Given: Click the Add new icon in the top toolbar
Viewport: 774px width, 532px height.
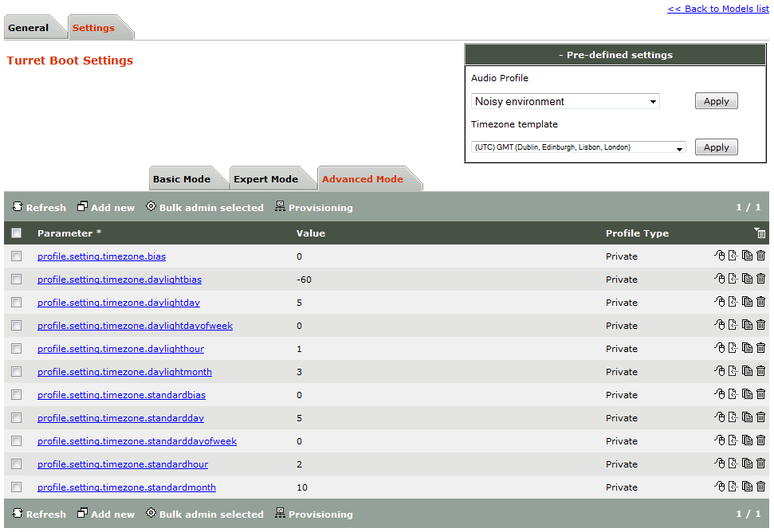Looking at the screenshot, I should tap(82, 206).
